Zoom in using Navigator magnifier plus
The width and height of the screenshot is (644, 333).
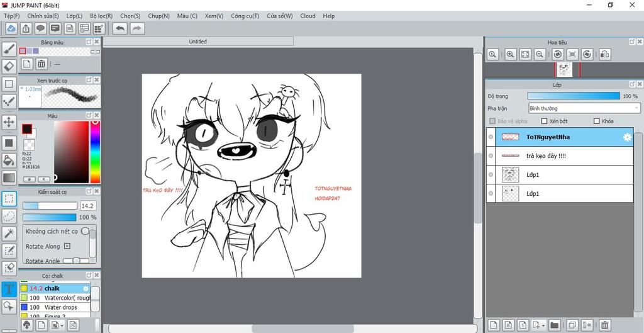pos(511,54)
